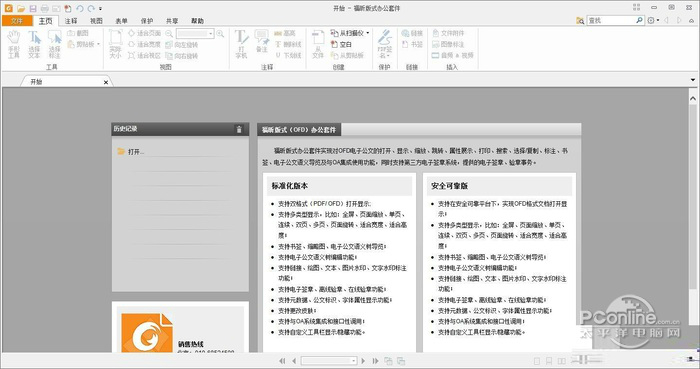
Task: Click the Print icon in quick access toolbar
Action: click(44, 8)
